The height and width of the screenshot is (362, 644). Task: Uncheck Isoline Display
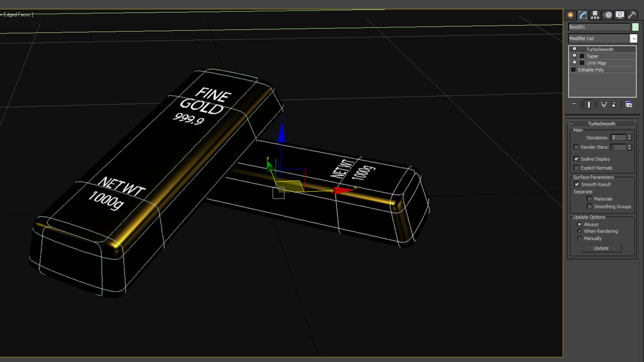tap(576, 159)
